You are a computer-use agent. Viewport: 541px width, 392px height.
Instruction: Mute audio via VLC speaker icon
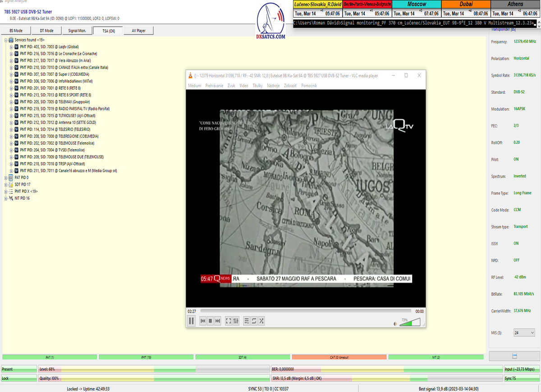click(395, 324)
